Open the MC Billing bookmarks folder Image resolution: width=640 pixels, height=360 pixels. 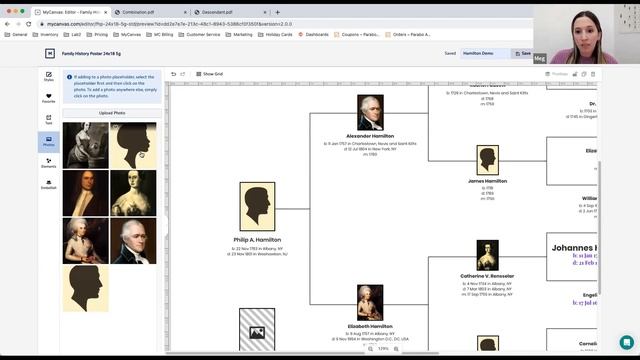point(160,35)
